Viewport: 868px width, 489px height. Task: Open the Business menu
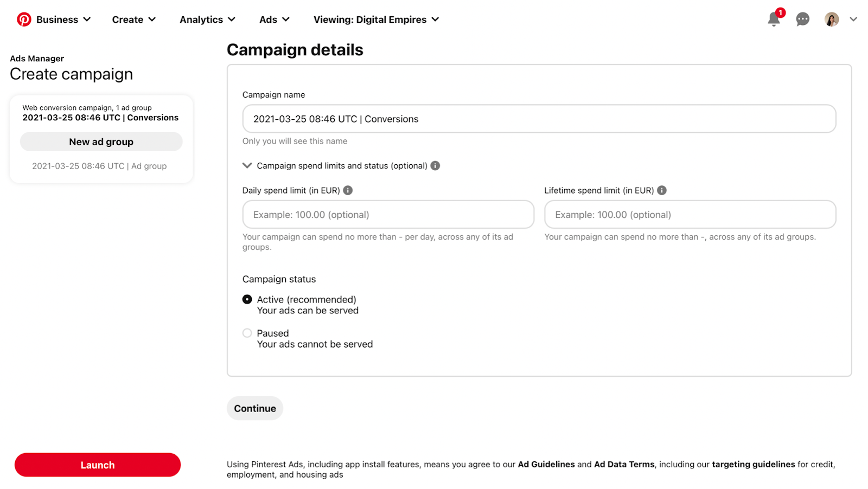coord(63,20)
